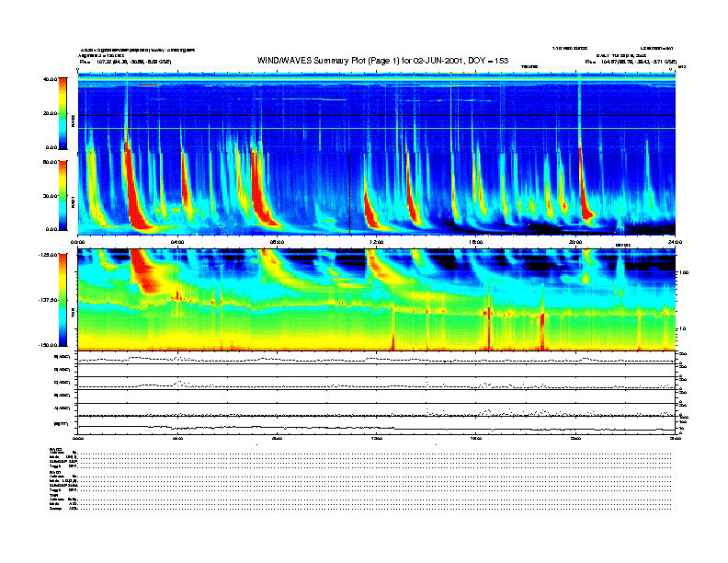Click the -150.00 scale label
Image resolution: width=728 pixels, height=563 pixels.
(48, 345)
